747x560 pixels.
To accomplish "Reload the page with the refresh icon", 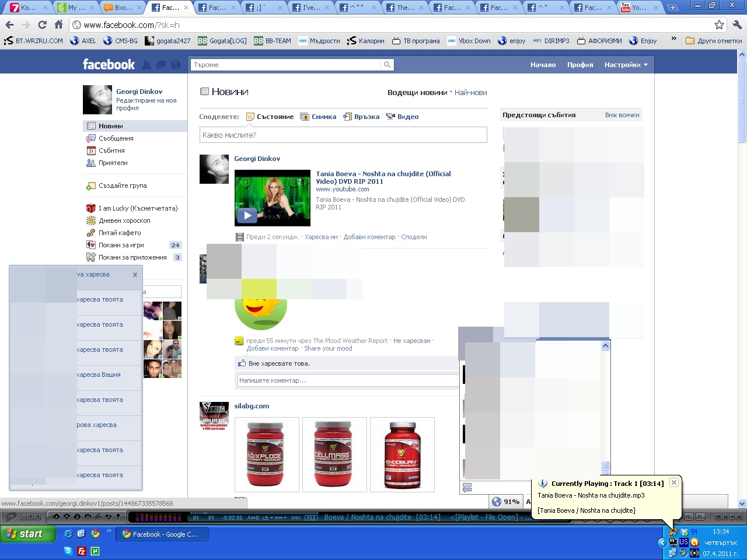I will pos(42,24).
